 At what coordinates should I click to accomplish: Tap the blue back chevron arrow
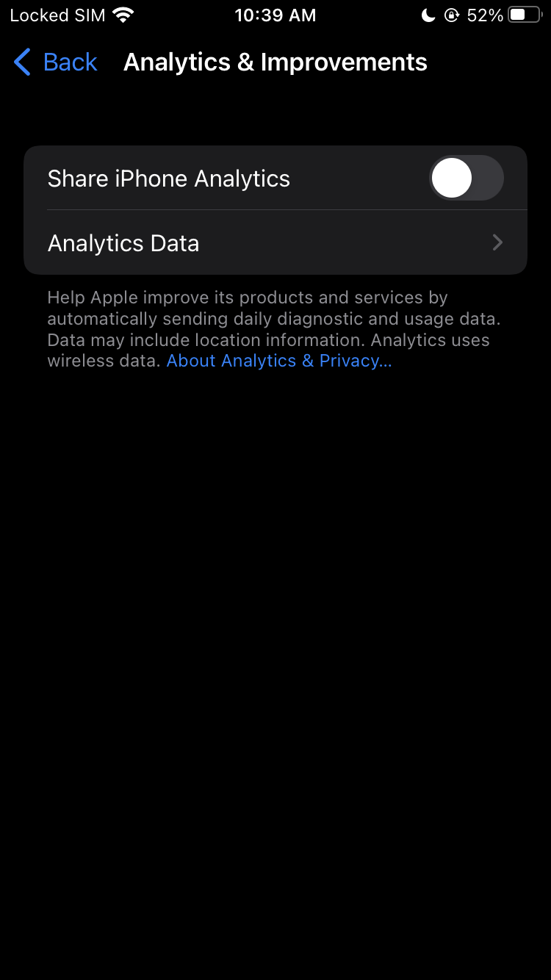pyautogui.click(x=22, y=62)
